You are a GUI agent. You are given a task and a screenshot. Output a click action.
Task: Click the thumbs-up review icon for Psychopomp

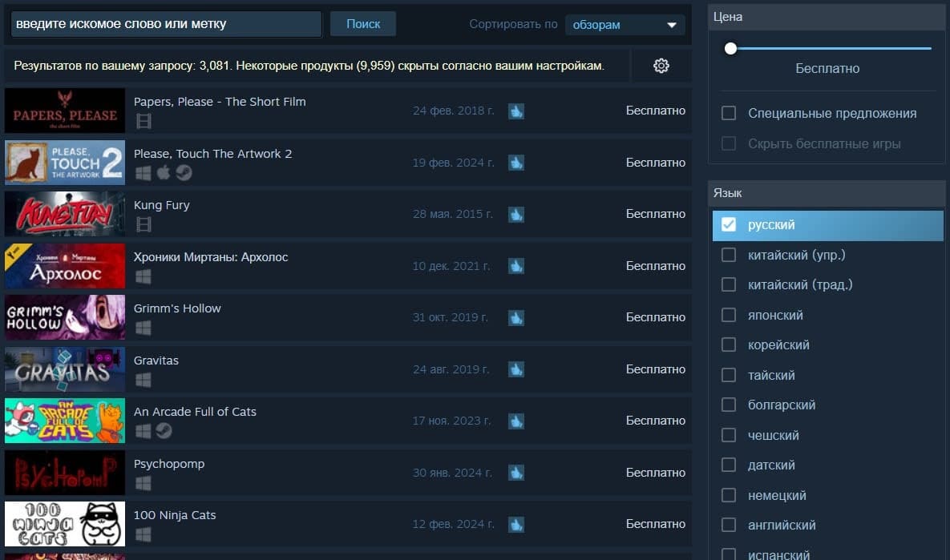click(516, 473)
